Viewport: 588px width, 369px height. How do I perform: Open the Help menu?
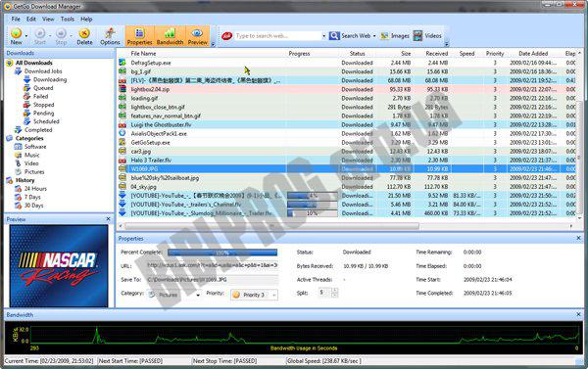[x=86, y=19]
